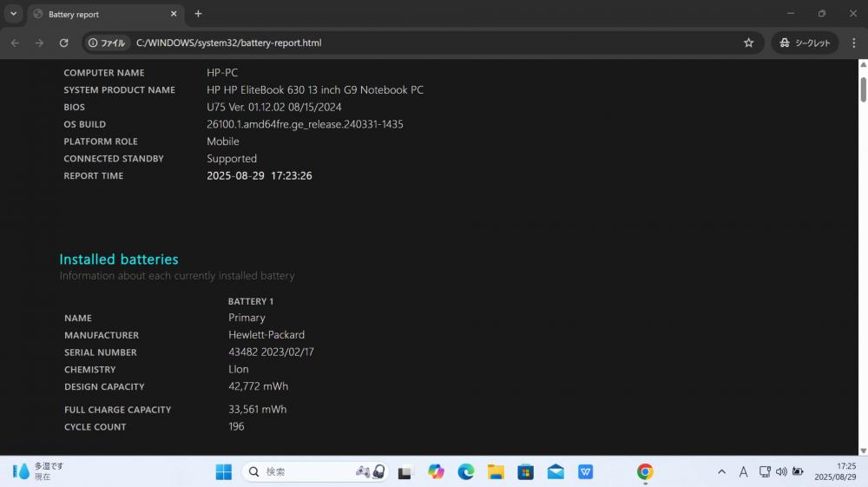Screen dimensions: 868x487
Task: Open Windows Start menu
Action: click(x=224, y=471)
